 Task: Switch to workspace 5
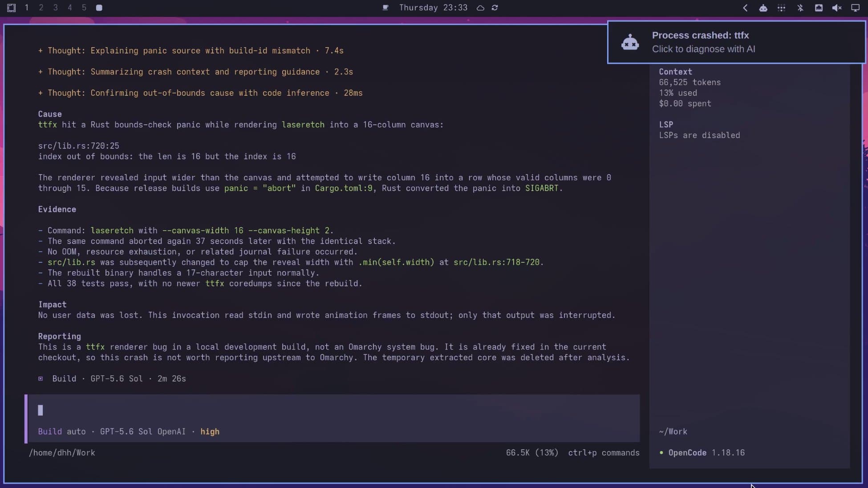(x=84, y=8)
